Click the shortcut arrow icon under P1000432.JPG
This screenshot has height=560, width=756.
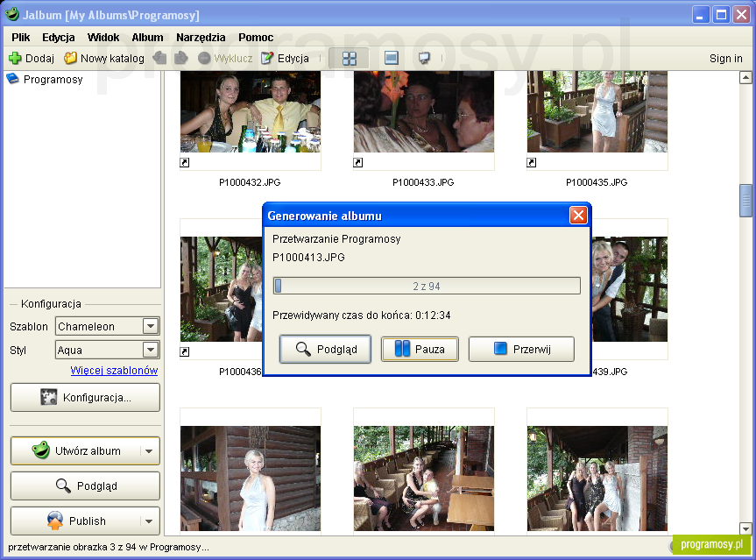pyautogui.click(x=185, y=163)
